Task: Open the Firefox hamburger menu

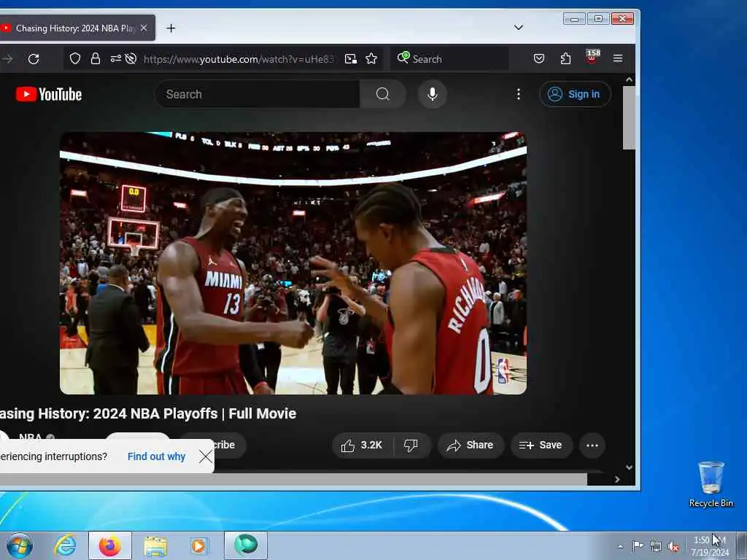Action: coord(618,58)
